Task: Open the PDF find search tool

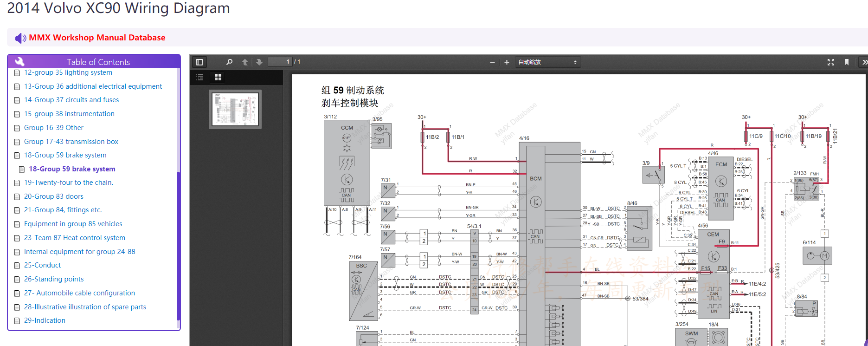Action: (x=229, y=62)
